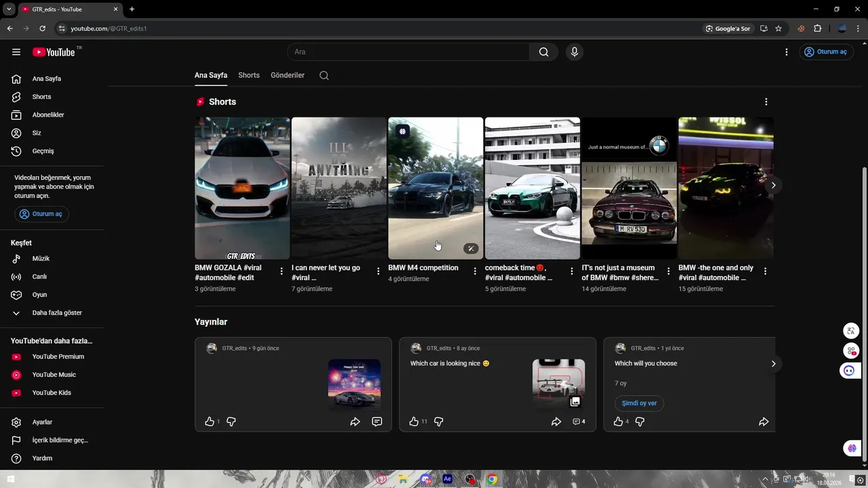The image size is (868, 488).
Task: Click the search magnifier button
Action: tap(544, 52)
